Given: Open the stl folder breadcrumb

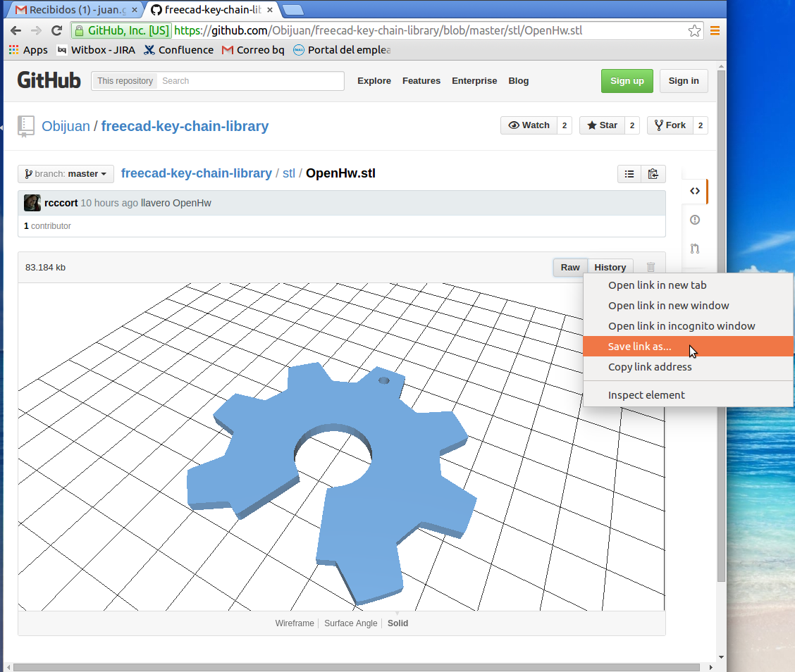Looking at the screenshot, I should click(288, 173).
